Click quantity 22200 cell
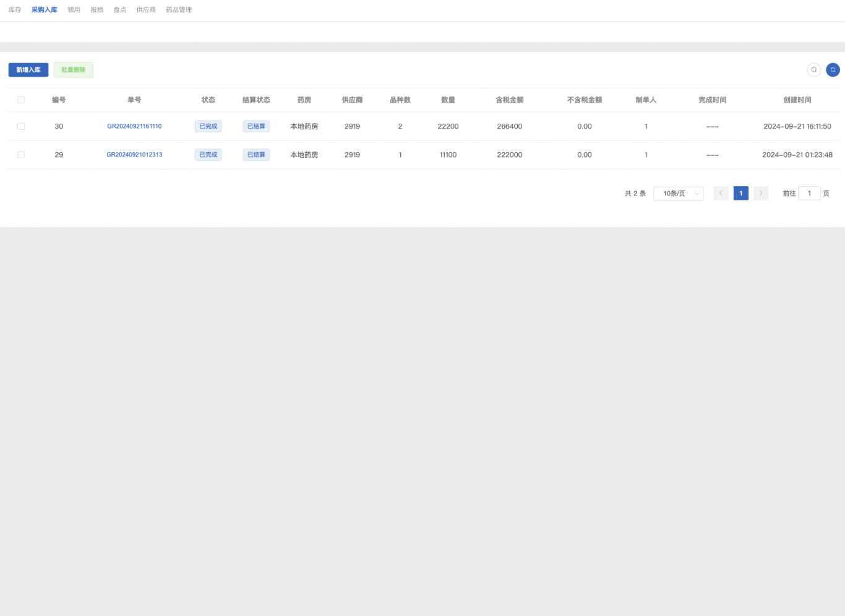Screen dimensions: 845x616 (x=448, y=126)
